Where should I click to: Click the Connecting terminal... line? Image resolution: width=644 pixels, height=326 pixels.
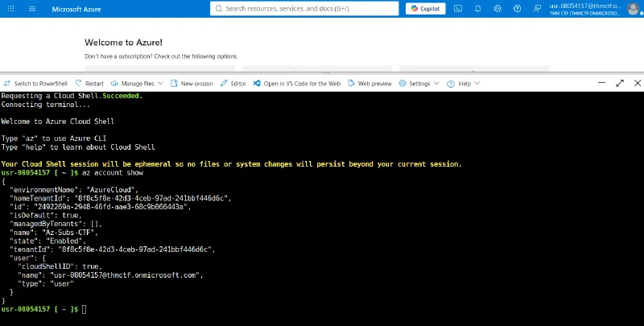(x=46, y=105)
